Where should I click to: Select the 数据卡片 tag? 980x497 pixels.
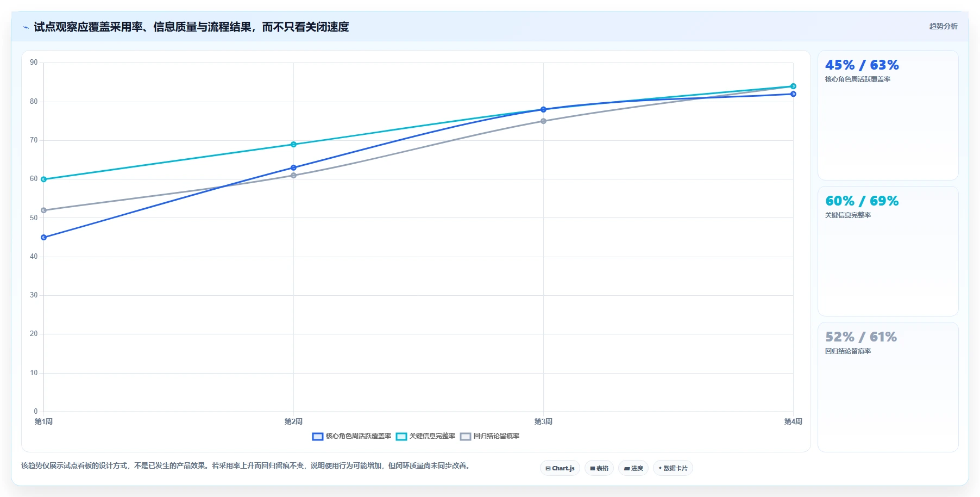click(x=673, y=468)
